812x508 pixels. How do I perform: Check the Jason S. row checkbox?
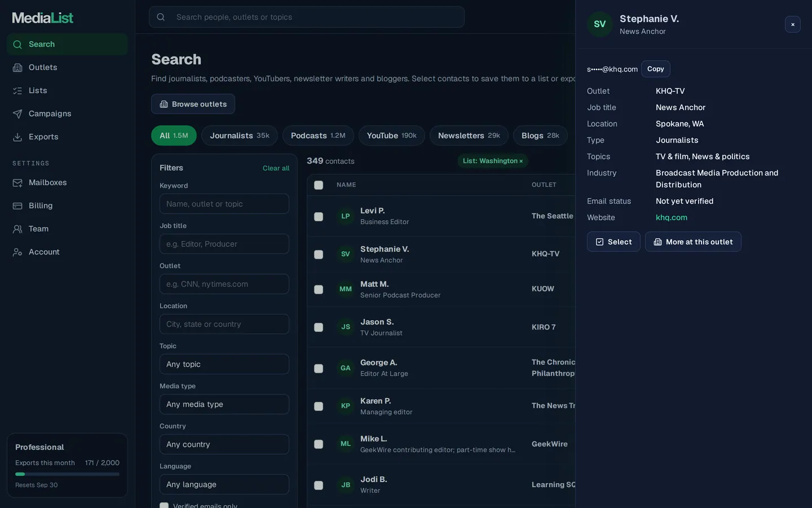click(319, 327)
